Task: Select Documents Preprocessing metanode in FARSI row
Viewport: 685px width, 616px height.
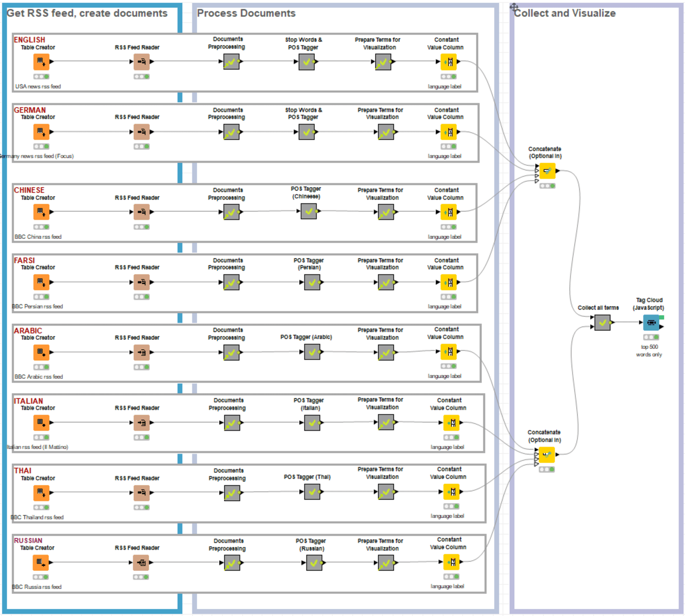Action: coord(231,282)
